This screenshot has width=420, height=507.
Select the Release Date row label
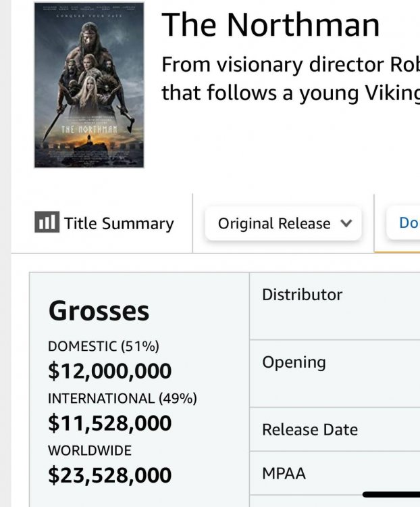point(310,430)
